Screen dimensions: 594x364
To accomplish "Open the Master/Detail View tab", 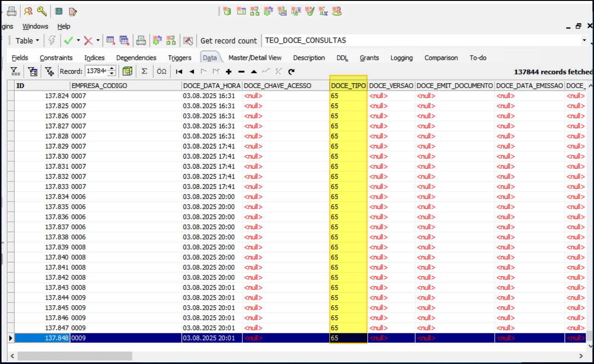I will tap(255, 57).
